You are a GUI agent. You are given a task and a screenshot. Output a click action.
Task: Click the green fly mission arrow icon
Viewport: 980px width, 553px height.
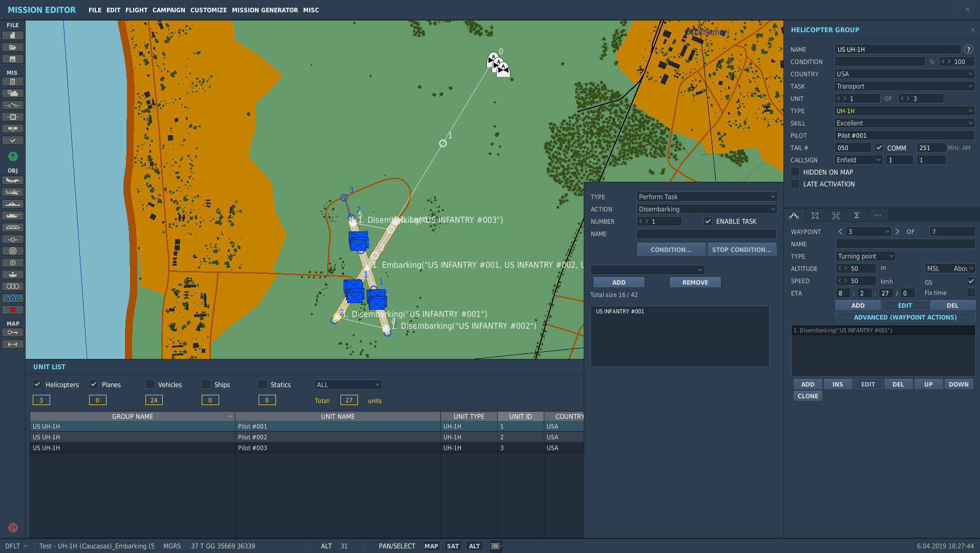pos(13,156)
